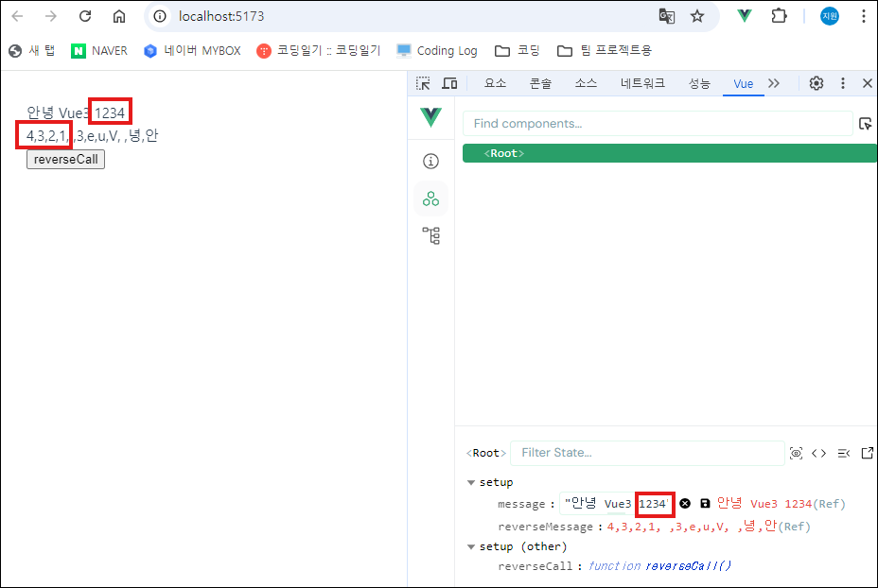
Task: Close the DevTools panel
Action: click(x=868, y=83)
